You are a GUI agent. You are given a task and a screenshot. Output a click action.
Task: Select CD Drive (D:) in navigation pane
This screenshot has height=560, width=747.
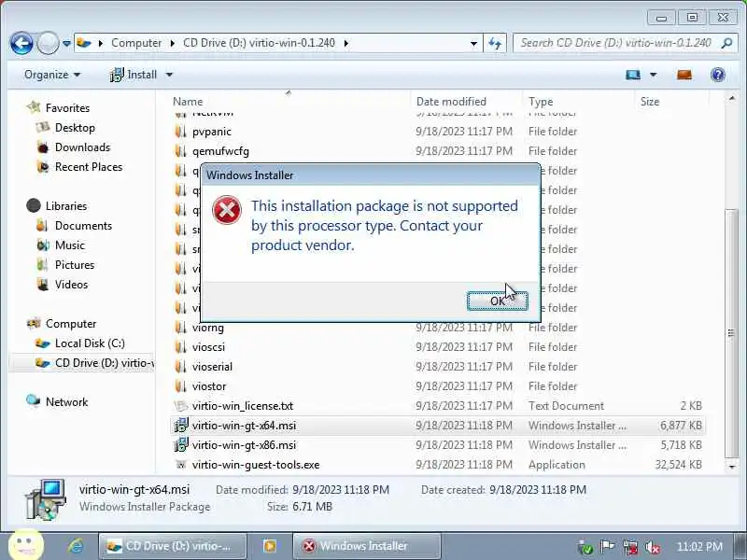(x=94, y=363)
